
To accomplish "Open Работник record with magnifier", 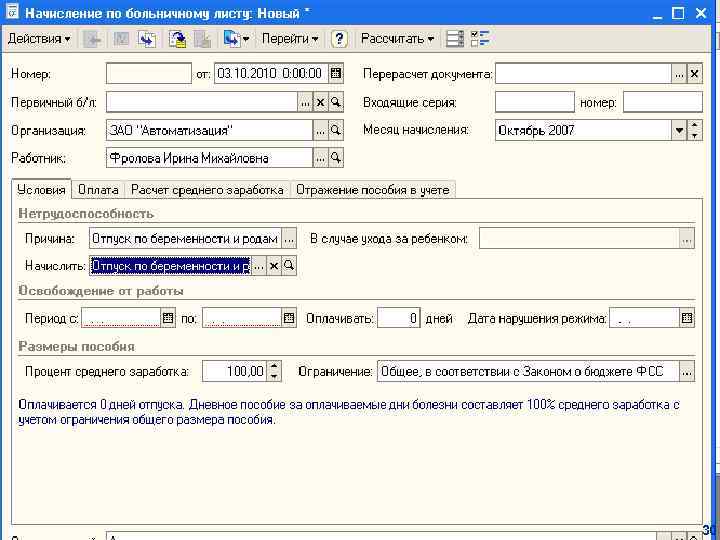I will click(336, 158).
